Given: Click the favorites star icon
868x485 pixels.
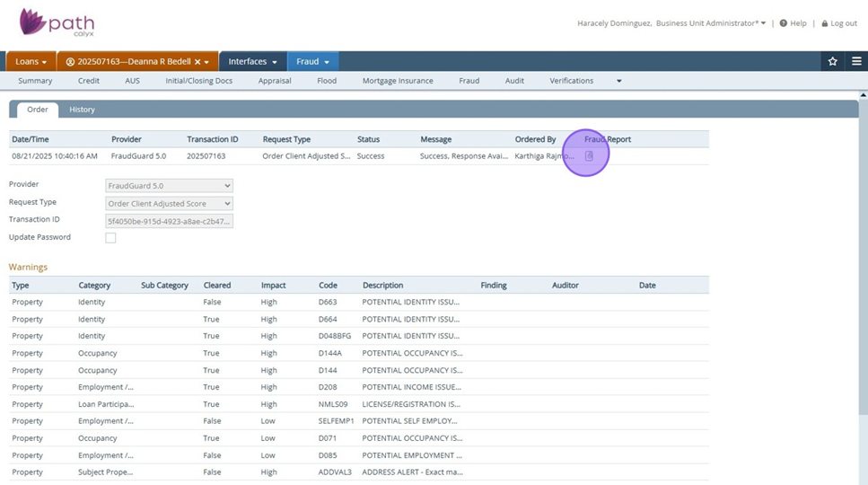Looking at the screenshot, I should coord(832,62).
